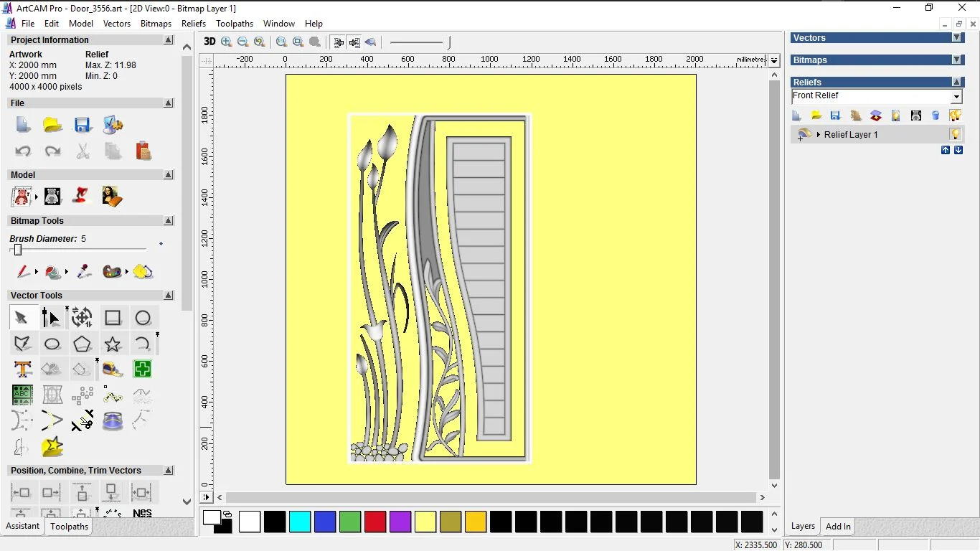
Task: Open the Front Relief dropdown
Action: point(956,96)
